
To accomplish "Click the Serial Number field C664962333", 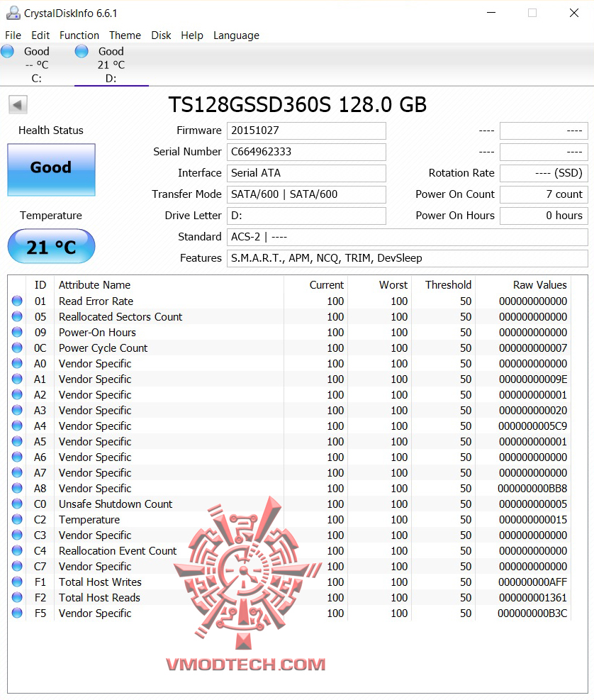I will 307,152.
